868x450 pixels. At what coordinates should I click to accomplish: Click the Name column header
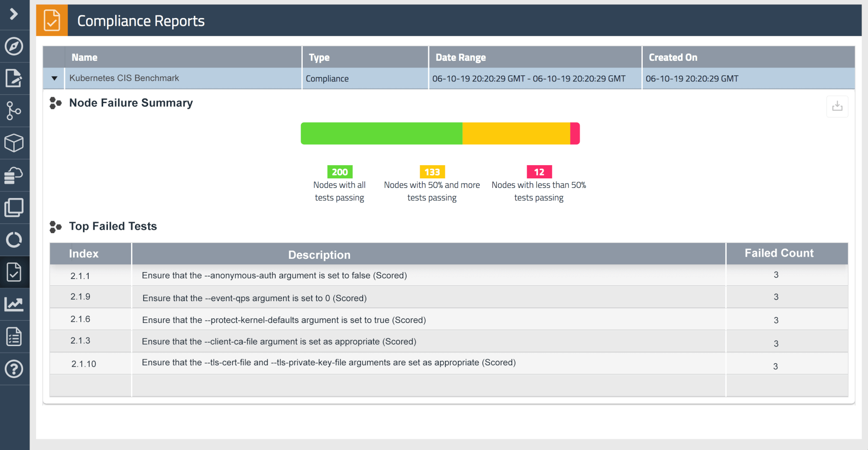point(84,57)
